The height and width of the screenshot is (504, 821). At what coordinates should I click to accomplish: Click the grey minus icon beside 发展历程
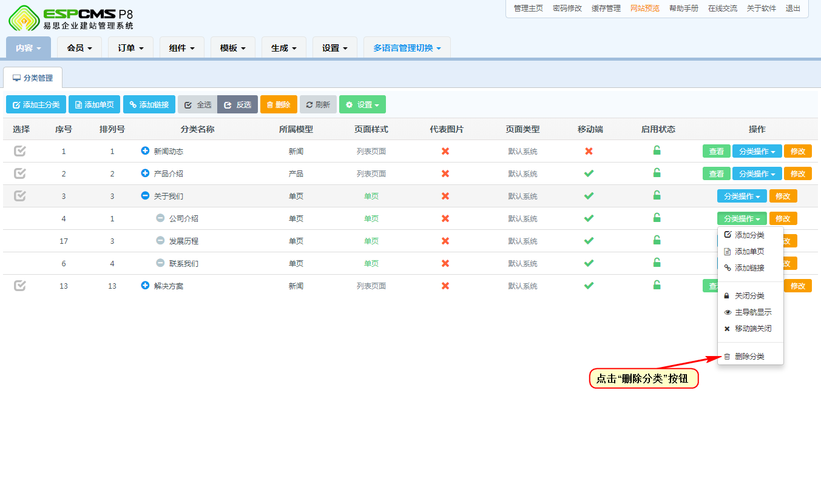[160, 240]
